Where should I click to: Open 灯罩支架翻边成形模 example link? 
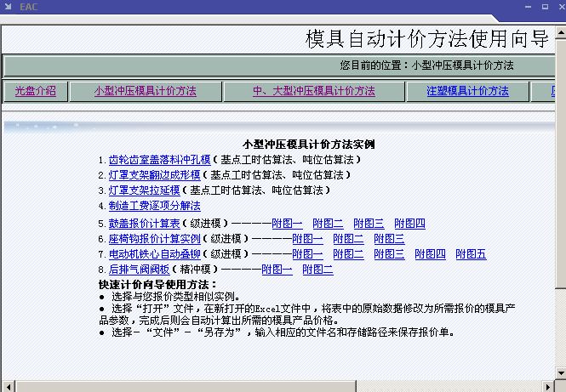coord(154,175)
